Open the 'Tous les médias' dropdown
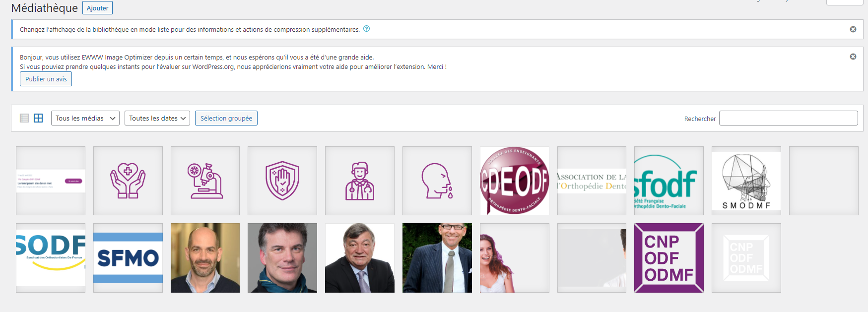Screen dimensions: 868x312 (85, 118)
